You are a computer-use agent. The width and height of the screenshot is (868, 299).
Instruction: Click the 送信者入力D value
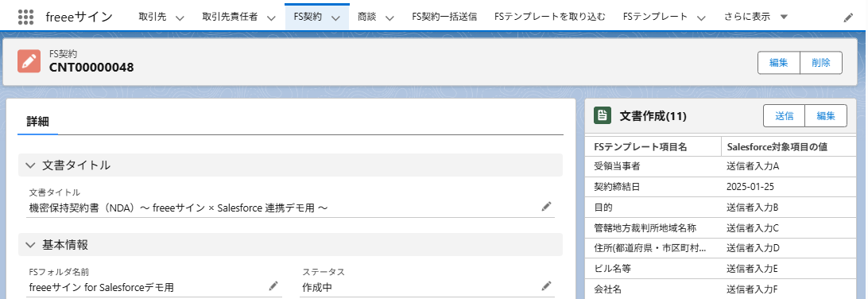coord(753,247)
